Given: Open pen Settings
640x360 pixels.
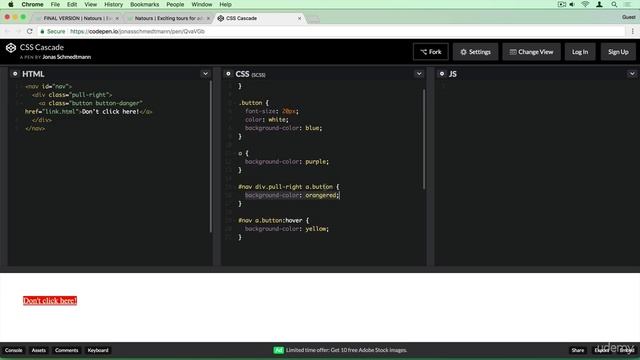Looking at the screenshot, I should coord(476,52).
